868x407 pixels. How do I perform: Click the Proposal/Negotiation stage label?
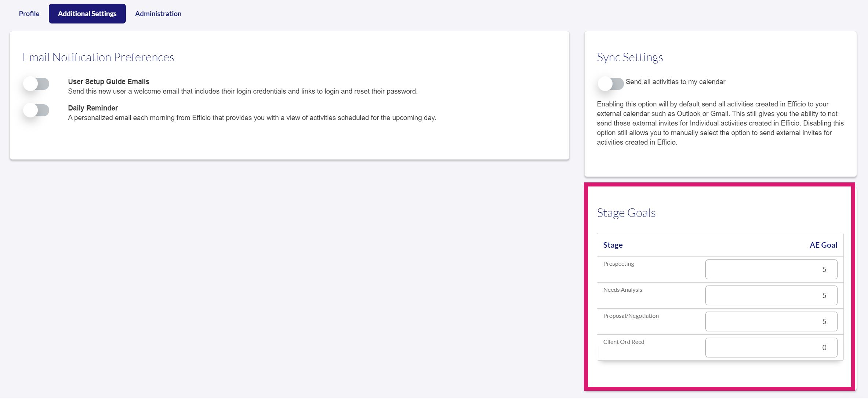pos(631,316)
